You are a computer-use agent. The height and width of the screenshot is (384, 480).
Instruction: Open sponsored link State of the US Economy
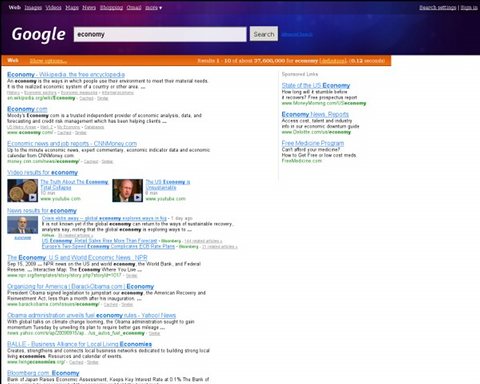coord(316,86)
